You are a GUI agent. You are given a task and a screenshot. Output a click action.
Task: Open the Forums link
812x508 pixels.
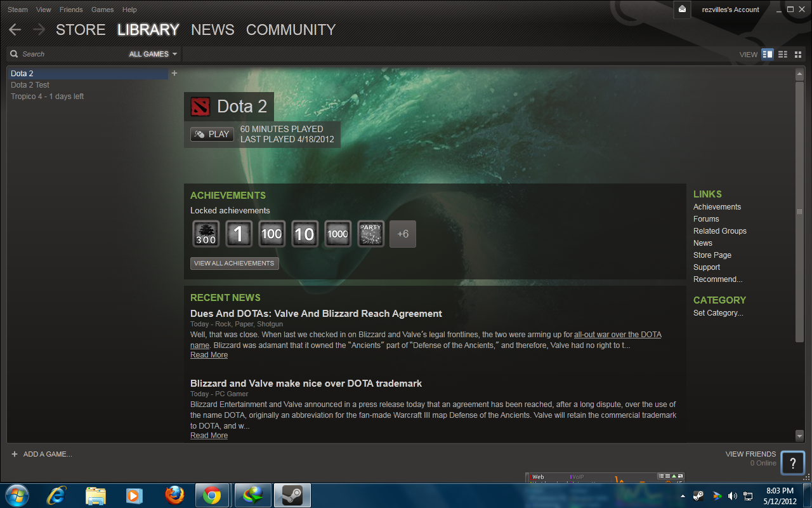point(706,219)
